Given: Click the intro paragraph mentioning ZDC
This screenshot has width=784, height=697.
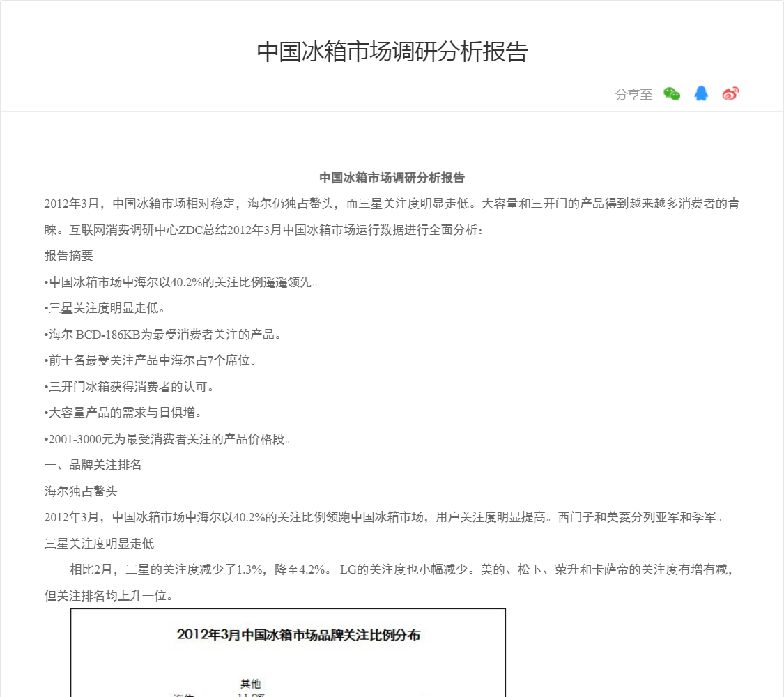Looking at the screenshot, I should pyautogui.click(x=392, y=217).
